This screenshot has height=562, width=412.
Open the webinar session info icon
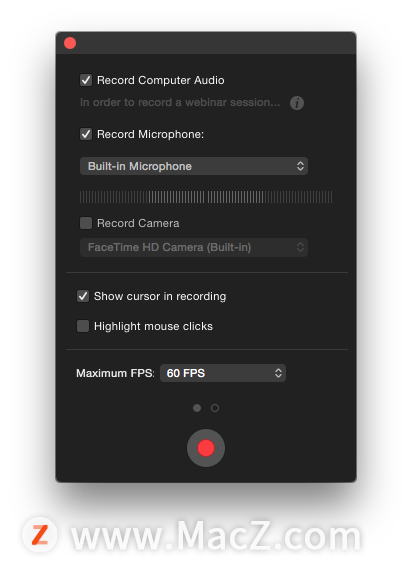click(297, 103)
